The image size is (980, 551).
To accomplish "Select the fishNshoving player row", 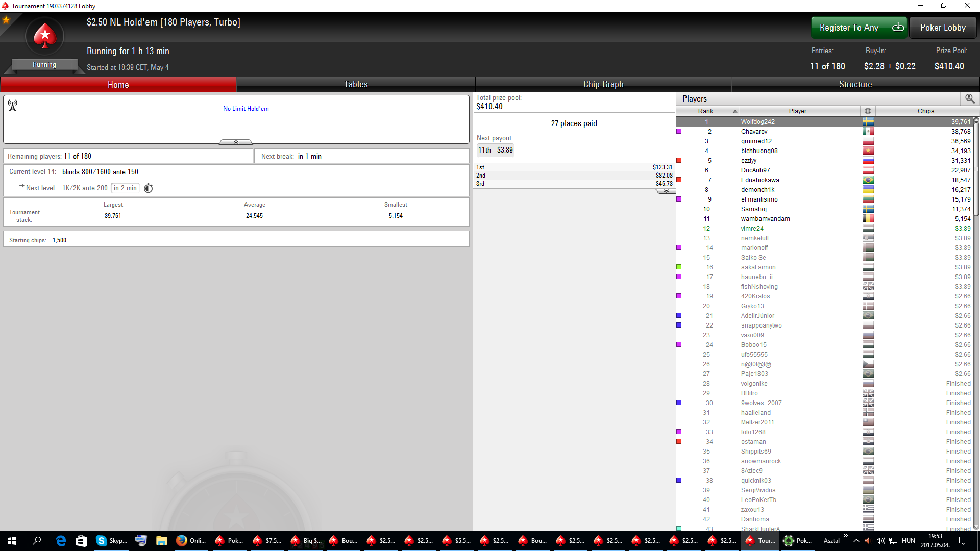I will click(824, 287).
